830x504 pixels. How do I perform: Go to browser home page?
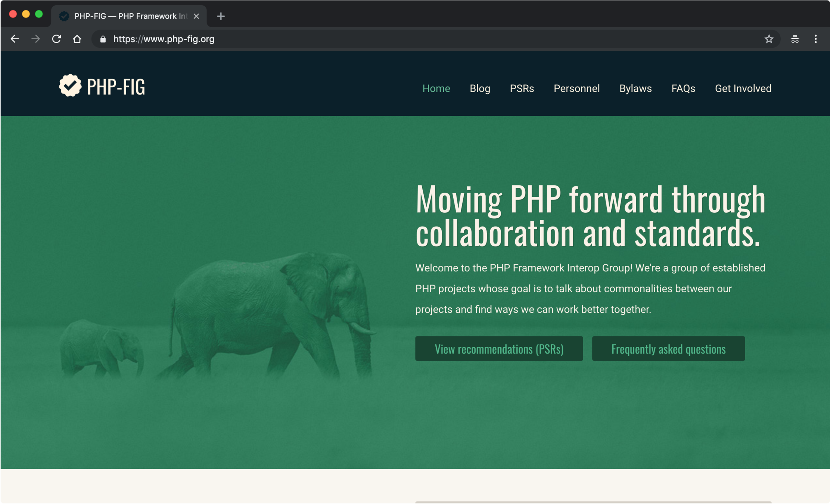pos(77,39)
